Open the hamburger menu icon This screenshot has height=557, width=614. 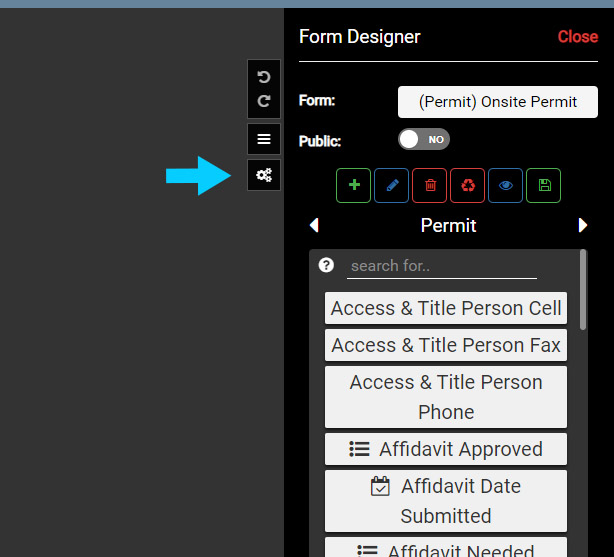264,139
